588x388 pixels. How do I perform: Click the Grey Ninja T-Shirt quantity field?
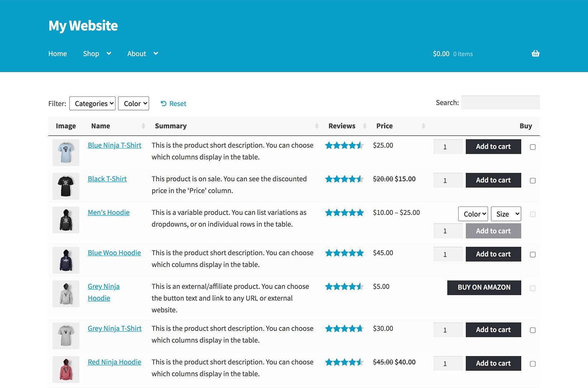(447, 330)
